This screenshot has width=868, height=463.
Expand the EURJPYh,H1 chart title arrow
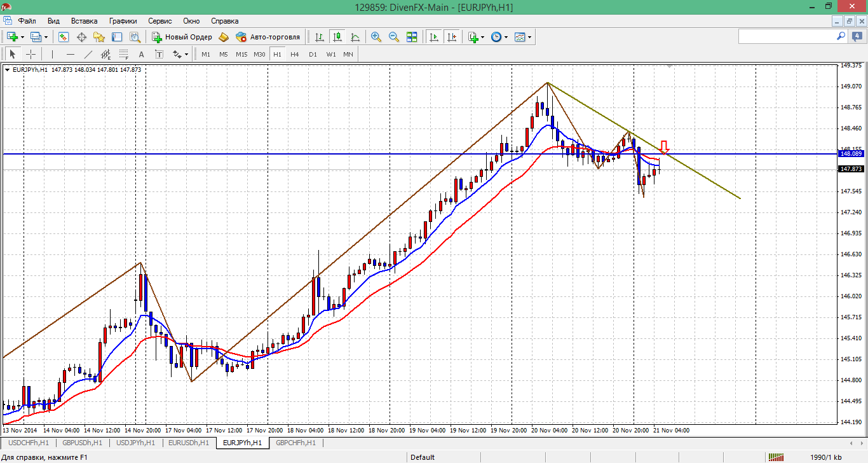tap(7, 69)
